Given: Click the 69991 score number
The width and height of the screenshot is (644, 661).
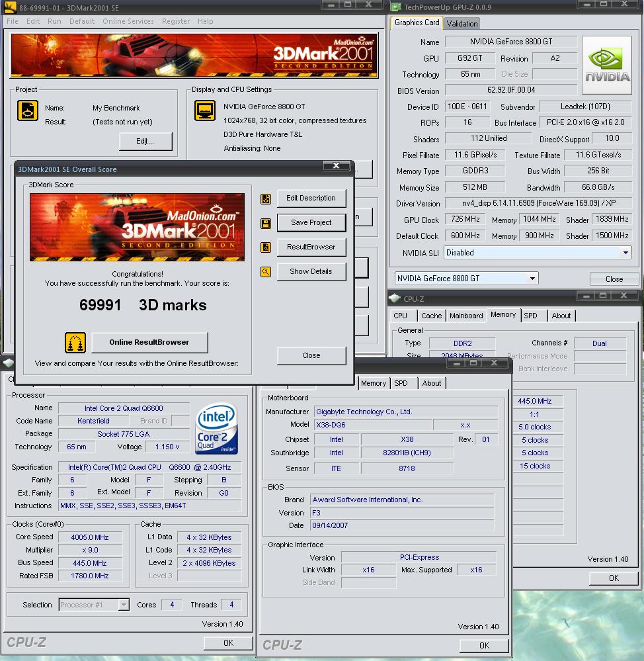Looking at the screenshot, I should pyautogui.click(x=101, y=305).
